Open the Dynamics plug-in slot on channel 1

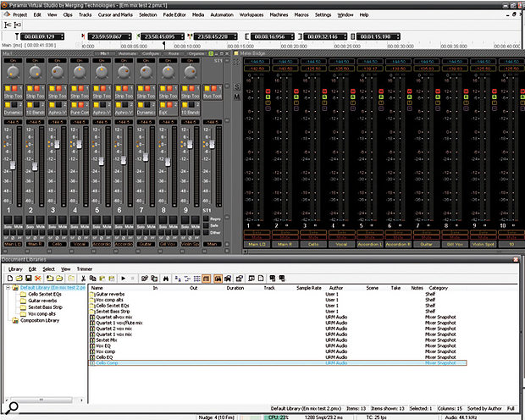[x=13, y=113]
